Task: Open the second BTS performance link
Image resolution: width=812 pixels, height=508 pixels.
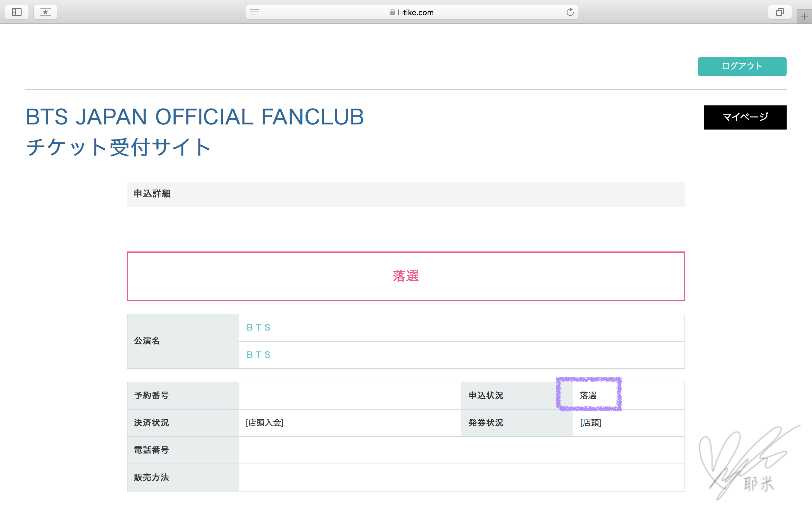Action: 259,355
